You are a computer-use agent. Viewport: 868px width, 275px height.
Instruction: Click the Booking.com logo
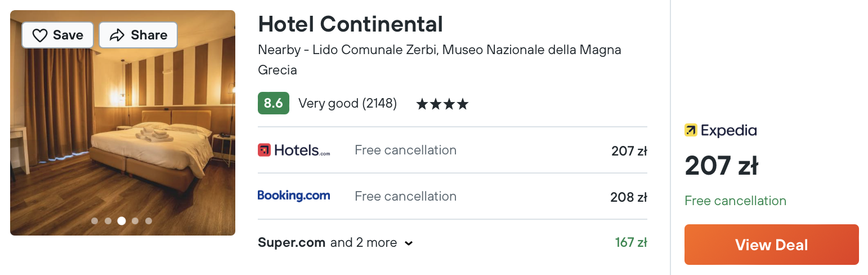(294, 196)
